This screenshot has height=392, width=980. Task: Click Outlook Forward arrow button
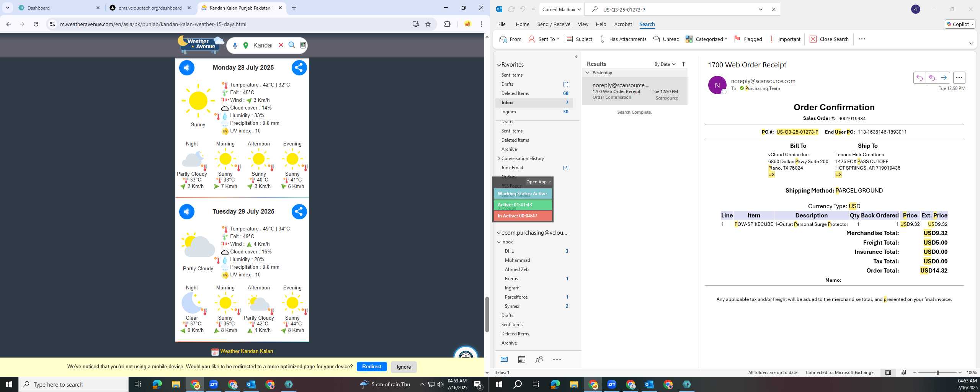944,78
